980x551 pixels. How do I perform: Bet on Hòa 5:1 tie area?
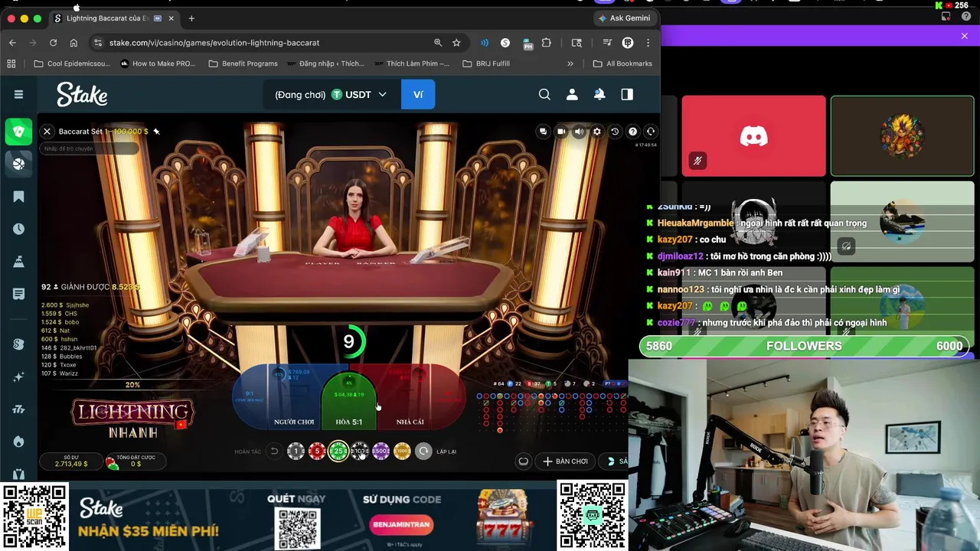click(x=349, y=402)
